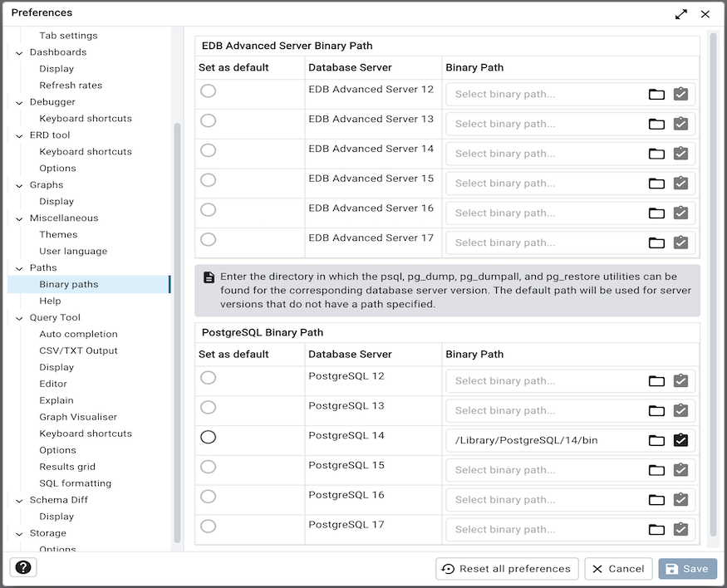Validate EDB Advanced Server 13 binary path
Screen dimensions: 727x588
coord(680,124)
